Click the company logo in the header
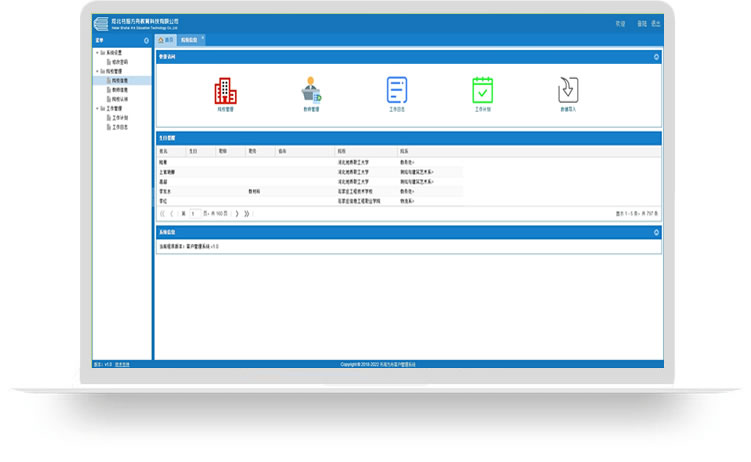 pos(101,24)
